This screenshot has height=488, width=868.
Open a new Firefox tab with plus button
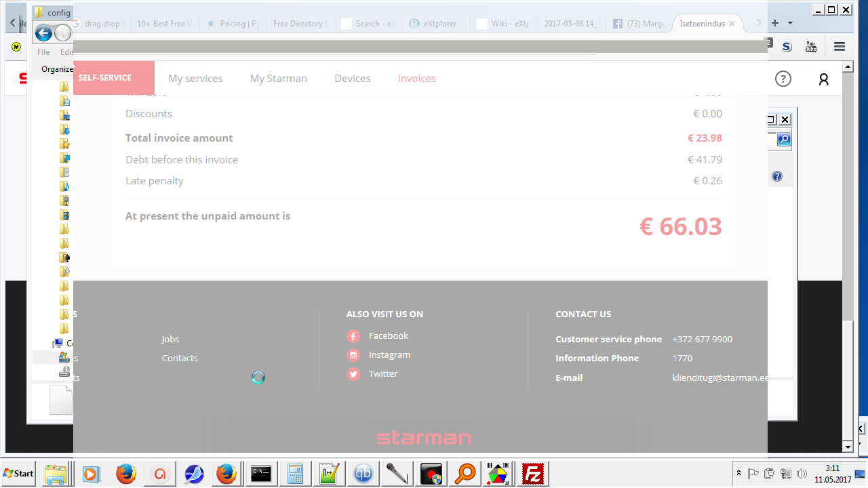tap(775, 23)
